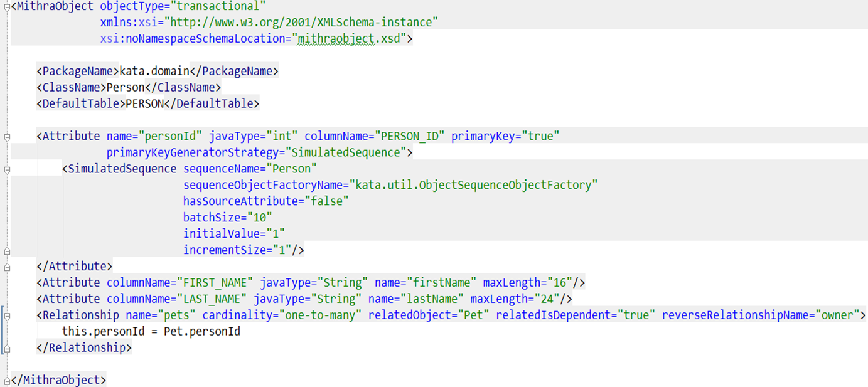Click the this.personId = Pet.personId expression
Viewport: 868px width, 387px height.
(151, 331)
